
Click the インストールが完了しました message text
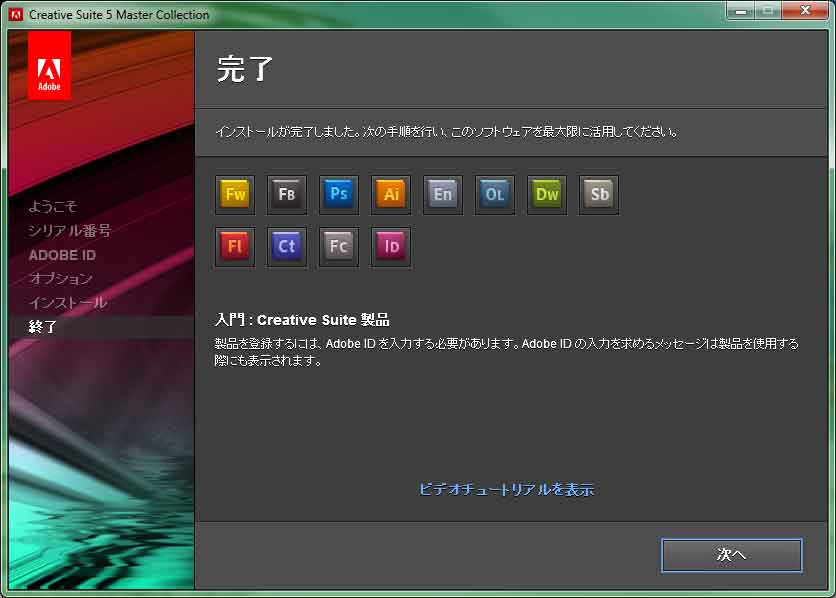447,131
